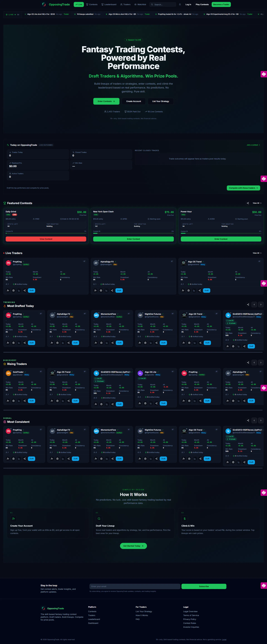Enter the Power Hour contest
Viewport: 267px width, 644px height.
click(x=221, y=239)
